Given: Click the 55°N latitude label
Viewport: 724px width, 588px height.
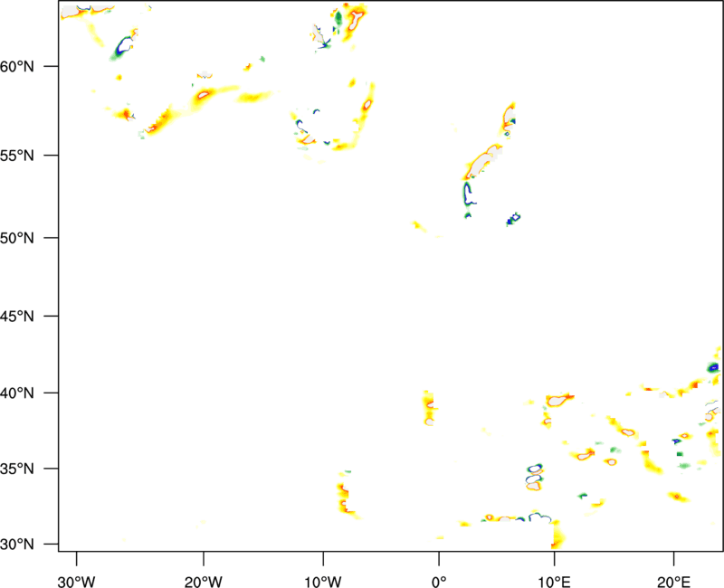Looking at the screenshot, I should point(17,156).
